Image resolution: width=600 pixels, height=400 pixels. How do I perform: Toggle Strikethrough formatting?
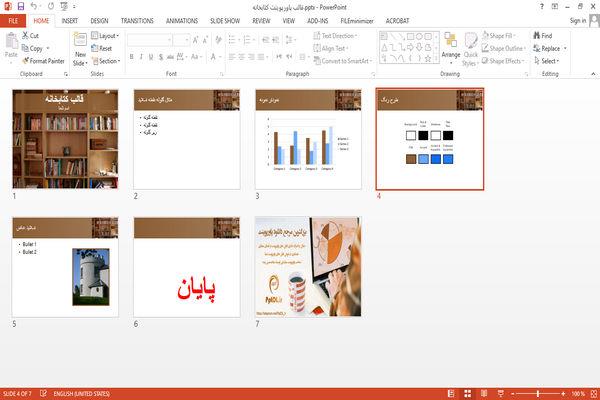coord(170,57)
